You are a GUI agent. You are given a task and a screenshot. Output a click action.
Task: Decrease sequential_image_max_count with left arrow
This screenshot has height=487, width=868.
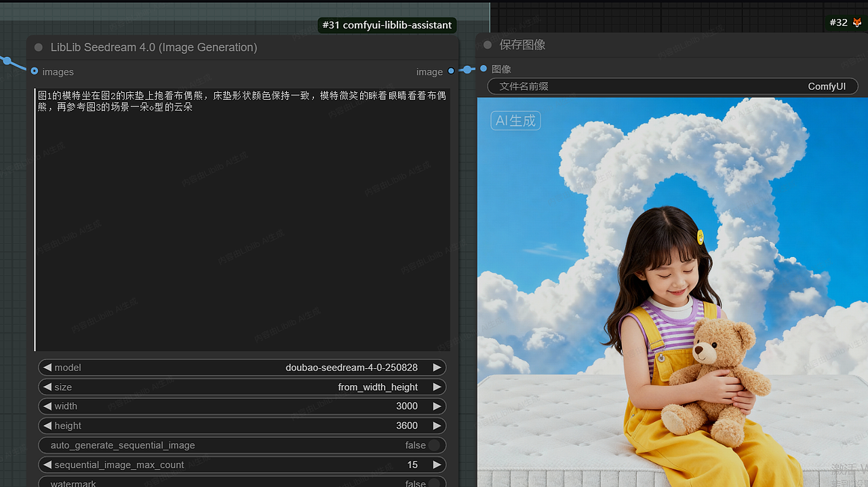point(47,465)
